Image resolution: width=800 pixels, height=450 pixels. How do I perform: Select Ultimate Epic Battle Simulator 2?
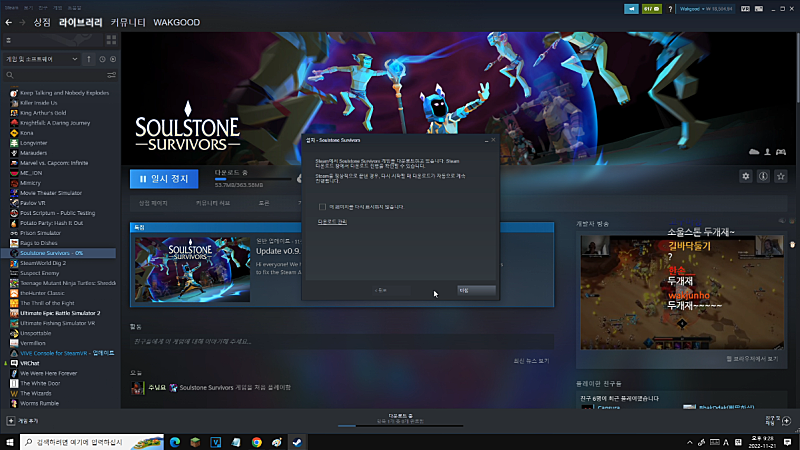point(59,313)
